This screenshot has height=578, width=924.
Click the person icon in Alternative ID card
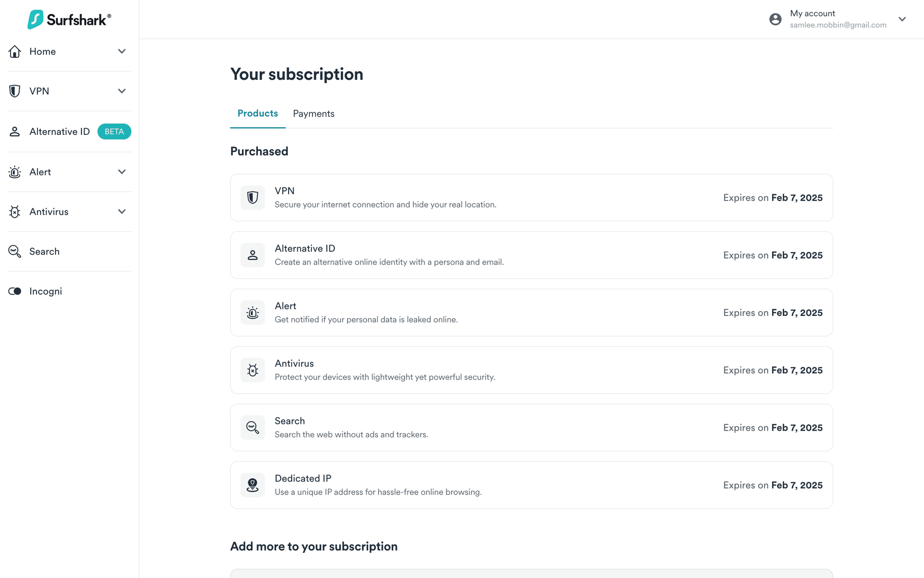[253, 255]
